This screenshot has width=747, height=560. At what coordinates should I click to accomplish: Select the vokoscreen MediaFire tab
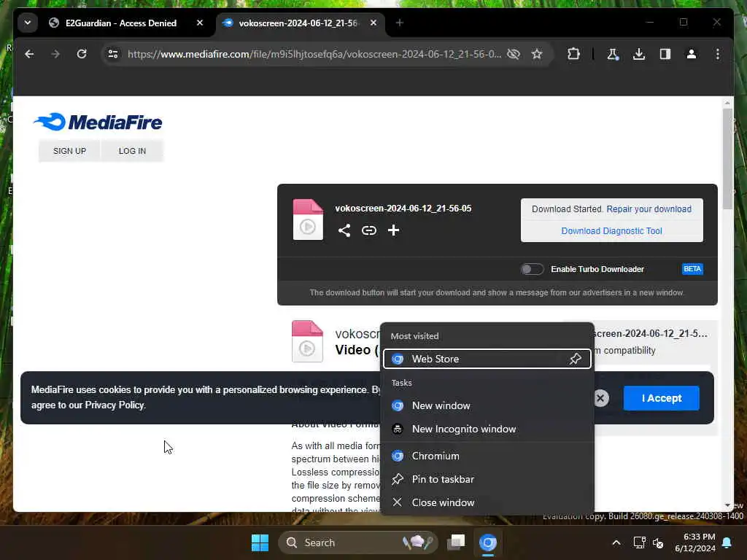298,23
